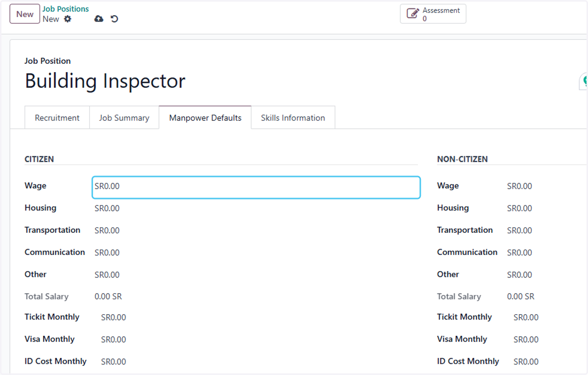Click the CITIZEN section heading
588x375 pixels.
coord(39,159)
